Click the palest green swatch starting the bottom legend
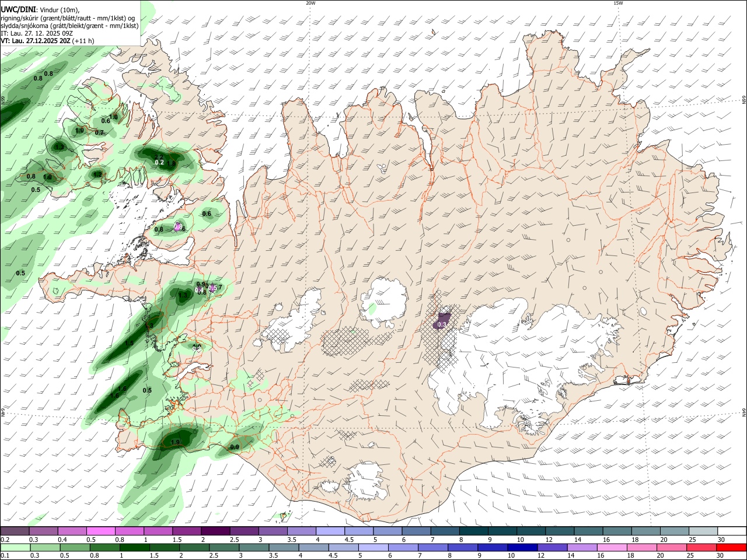The image size is (747, 560). (x=15, y=548)
